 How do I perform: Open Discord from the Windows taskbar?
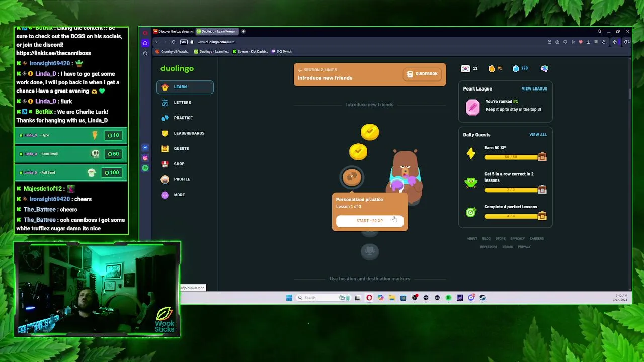[x=471, y=298]
